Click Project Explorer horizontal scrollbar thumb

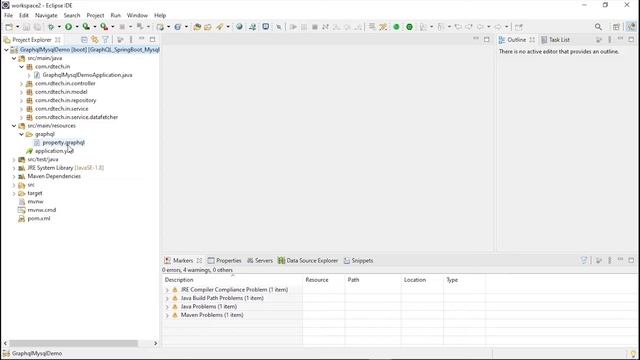[x=73, y=343]
